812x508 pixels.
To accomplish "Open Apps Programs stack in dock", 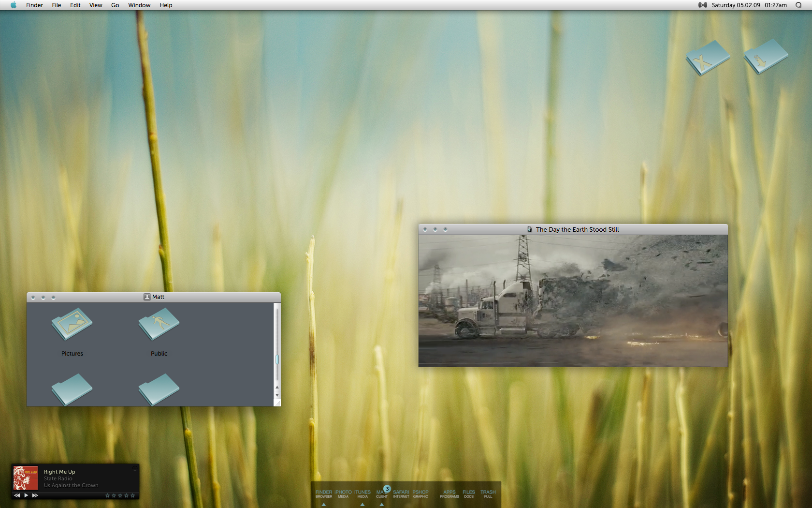I will (449, 494).
